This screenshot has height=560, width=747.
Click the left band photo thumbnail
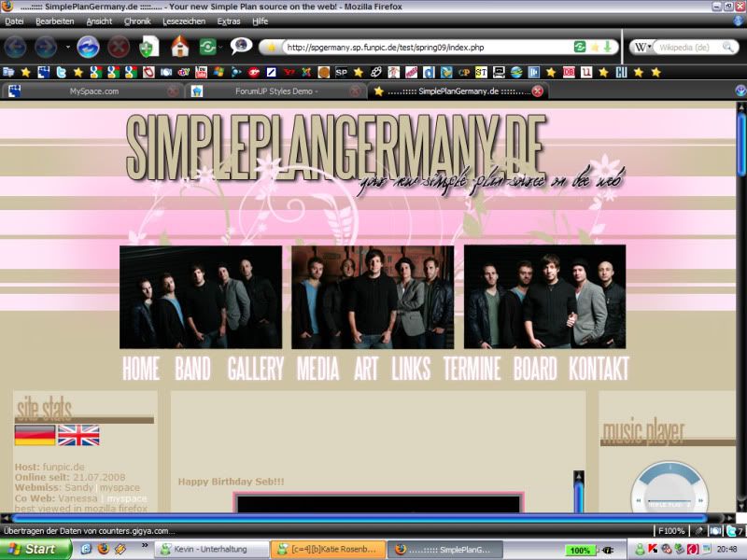(201, 297)
